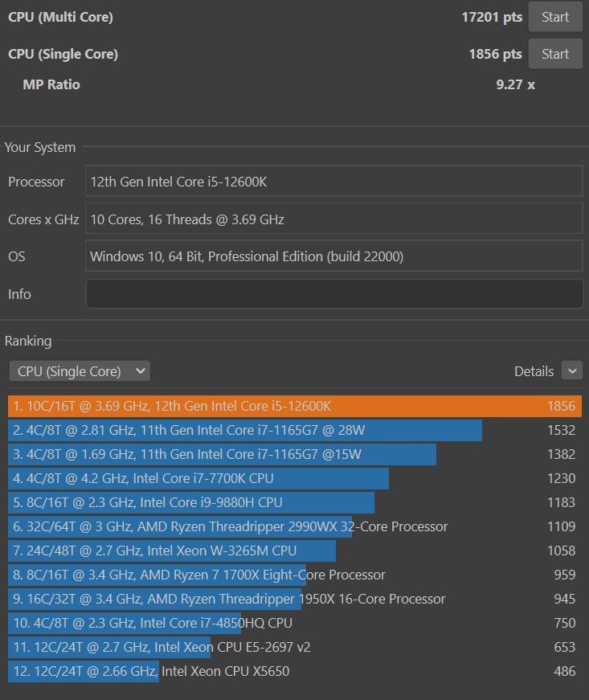Select the Processor name field

(333, 182)
